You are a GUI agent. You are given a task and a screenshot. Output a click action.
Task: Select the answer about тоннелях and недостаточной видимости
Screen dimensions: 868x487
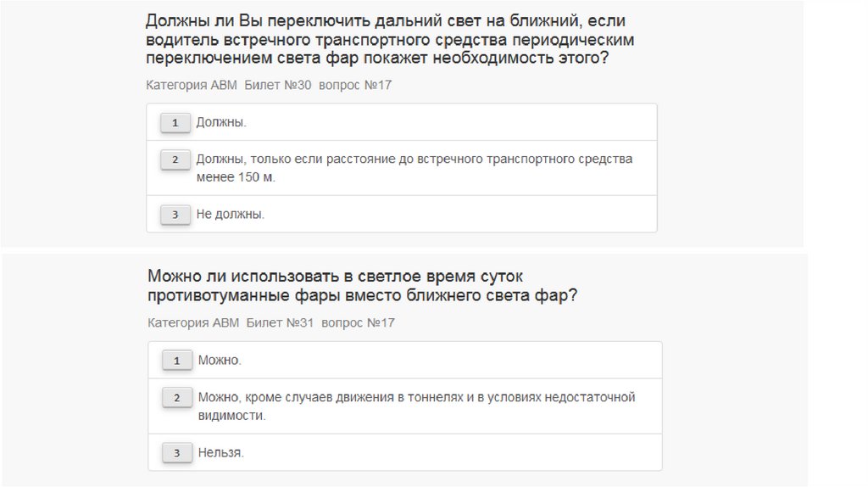point(416,406)
